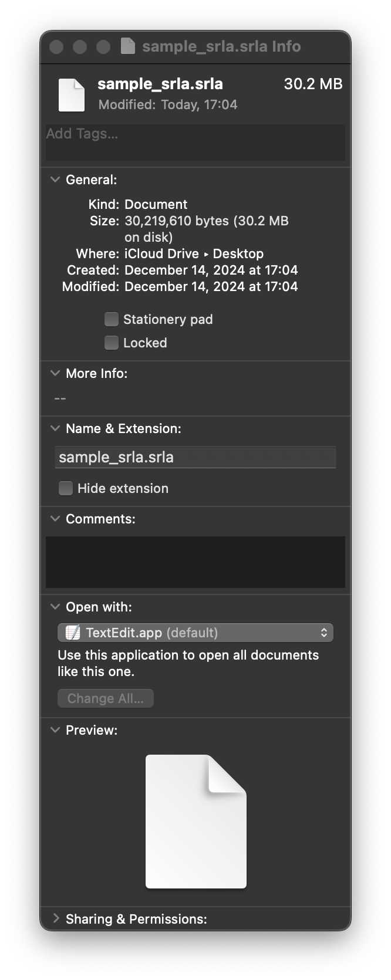391x980 pixels.
Task: Collapse the Open with section
Action: coord(55,607)
